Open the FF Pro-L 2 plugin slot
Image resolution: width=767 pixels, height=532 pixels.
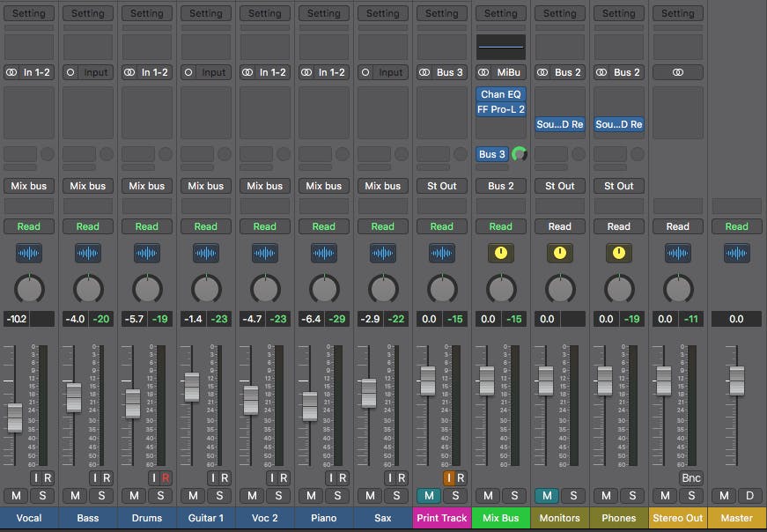[501, 109]
